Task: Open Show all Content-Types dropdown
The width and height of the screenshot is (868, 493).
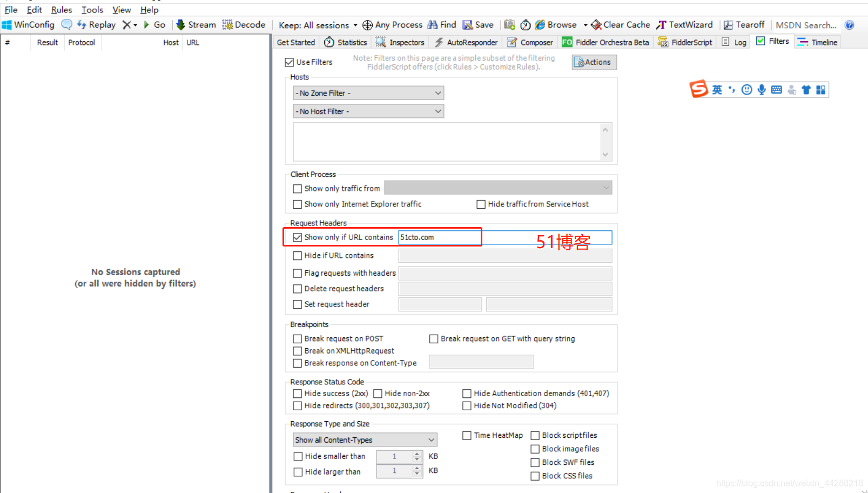Action: coord(365,440)
